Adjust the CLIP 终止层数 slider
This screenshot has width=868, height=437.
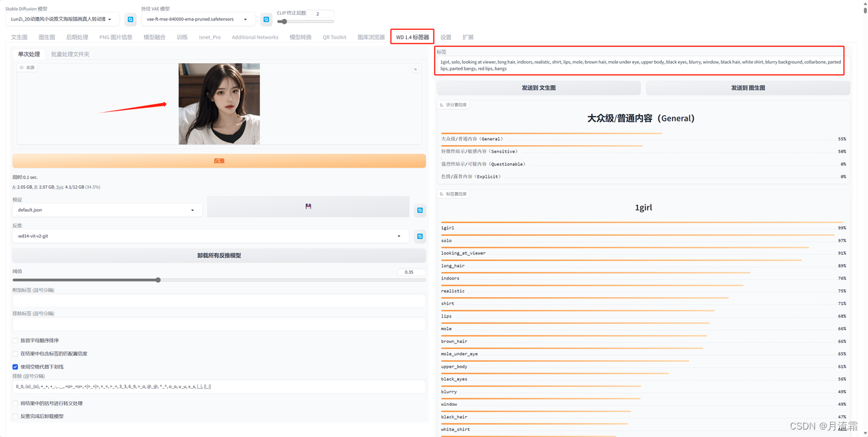305,22
